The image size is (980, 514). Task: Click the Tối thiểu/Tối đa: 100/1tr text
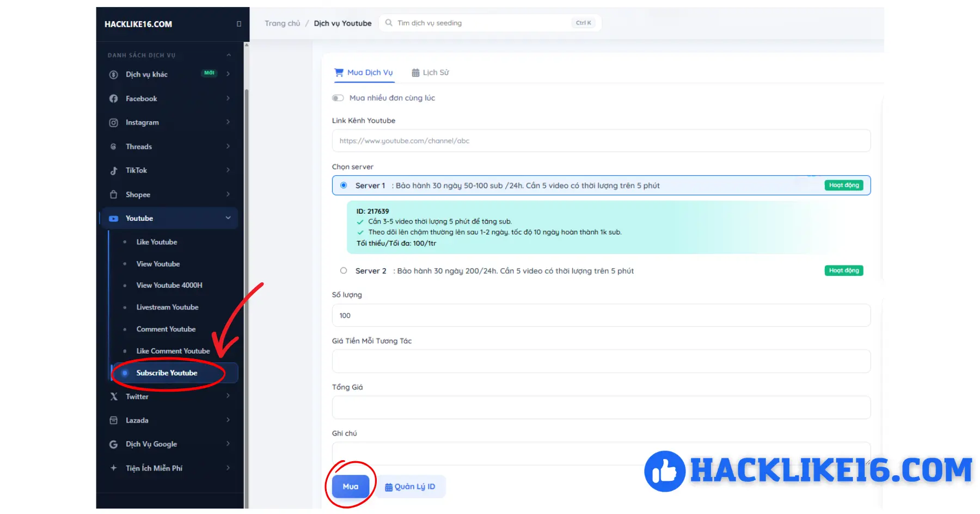coord(396,243)
